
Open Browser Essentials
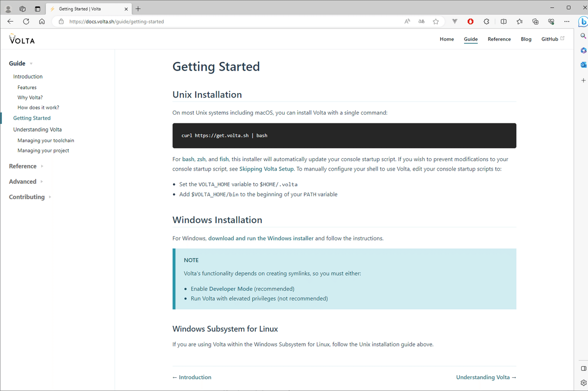(551, 21)
